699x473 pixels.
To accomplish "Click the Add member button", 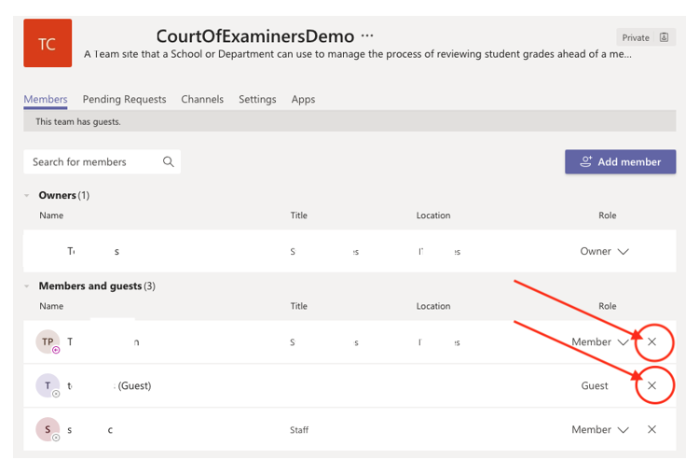I will point(620,162).
